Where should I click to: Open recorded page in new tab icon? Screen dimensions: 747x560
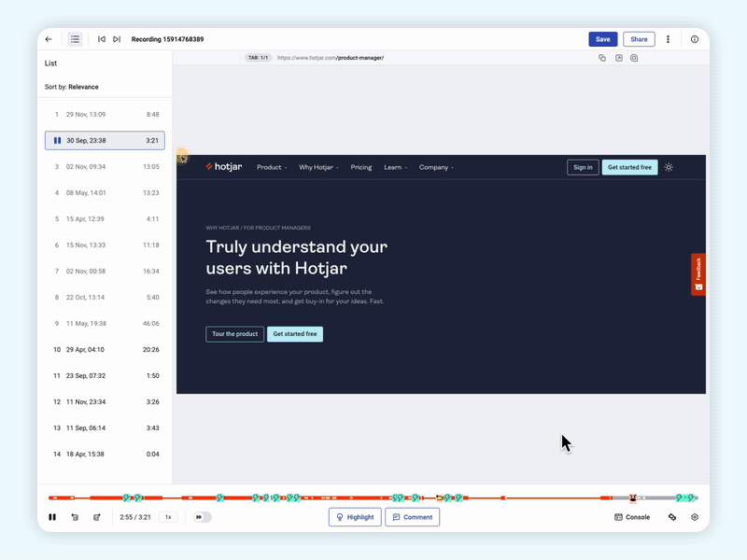click(619, 58)
